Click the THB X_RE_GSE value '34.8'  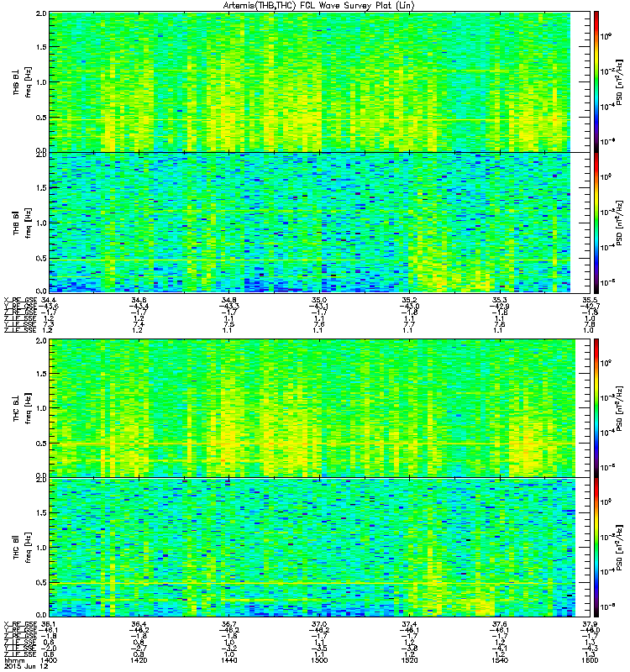click(x=228, y=300)
